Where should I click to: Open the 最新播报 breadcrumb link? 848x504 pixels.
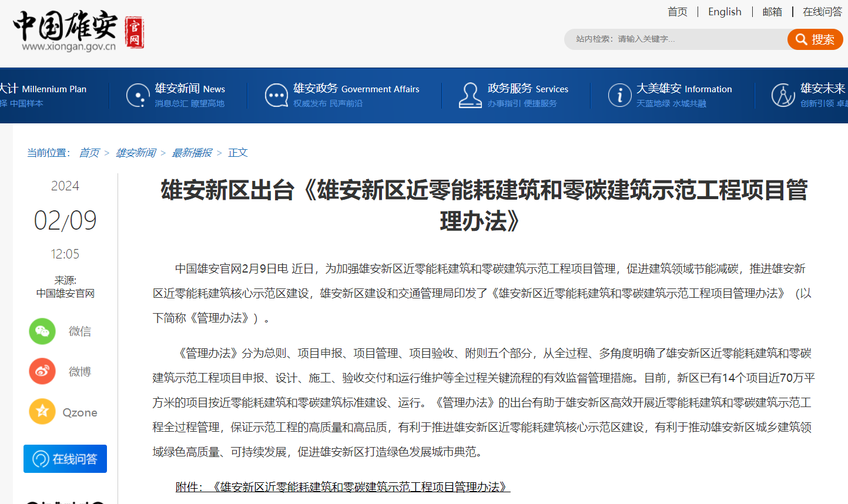tap(192, 153)
